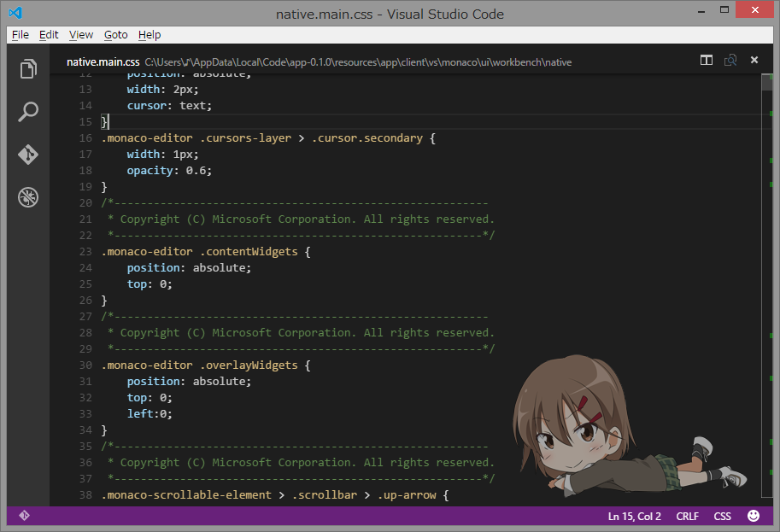Click the file path text in the editor header
Image resolution: width=780 pixels, height=532 pixels.
click(358, 62)
